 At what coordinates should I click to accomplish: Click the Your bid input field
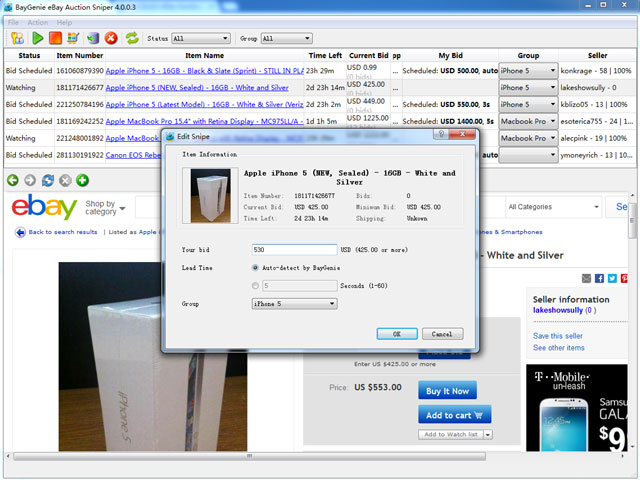pos(295,250)
